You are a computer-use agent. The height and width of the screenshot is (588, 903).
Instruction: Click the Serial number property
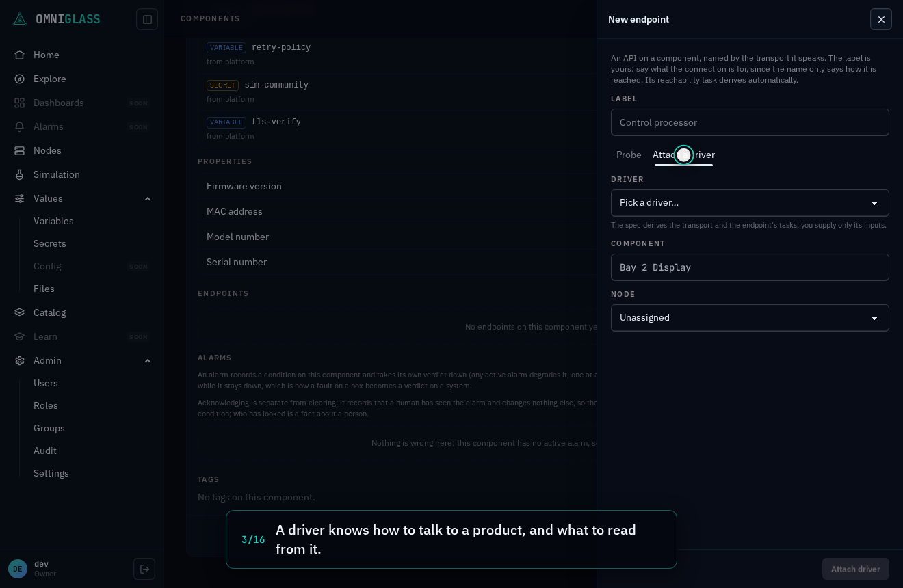397,262
